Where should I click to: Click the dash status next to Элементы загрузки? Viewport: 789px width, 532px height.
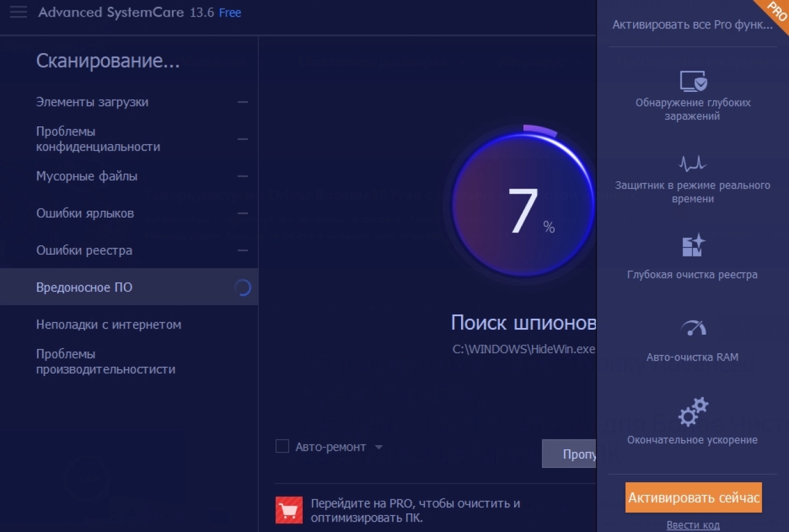click(243, 102)
